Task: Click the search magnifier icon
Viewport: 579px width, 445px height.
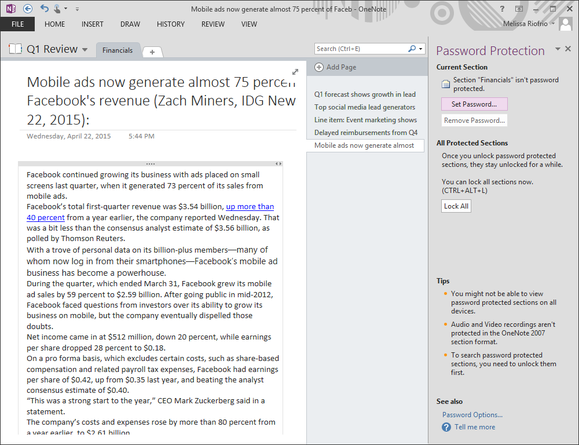Action: [x=411, y=49]
